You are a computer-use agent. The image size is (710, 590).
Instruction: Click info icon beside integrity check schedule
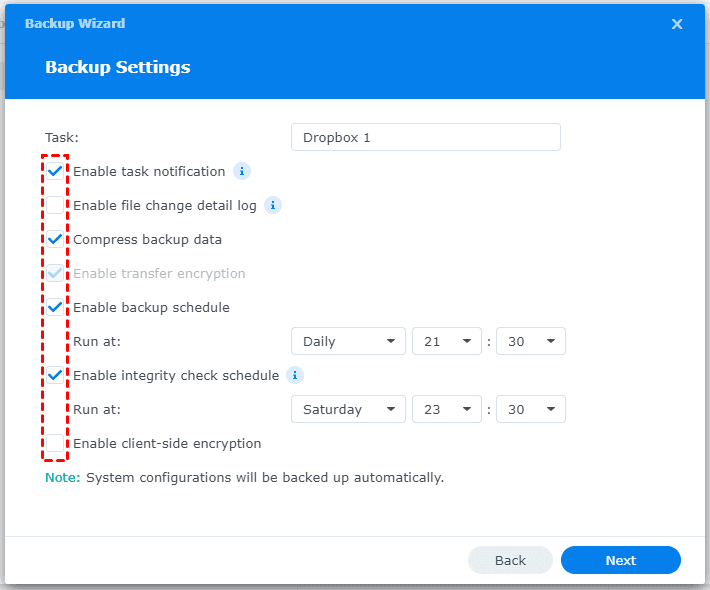(x=295, y=375)
